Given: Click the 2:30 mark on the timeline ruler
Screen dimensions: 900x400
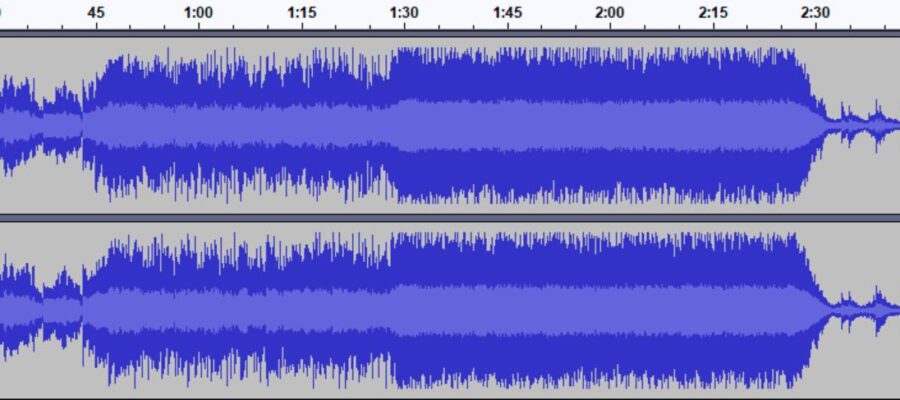Looking at the screenshot, I should coord(816,13).
